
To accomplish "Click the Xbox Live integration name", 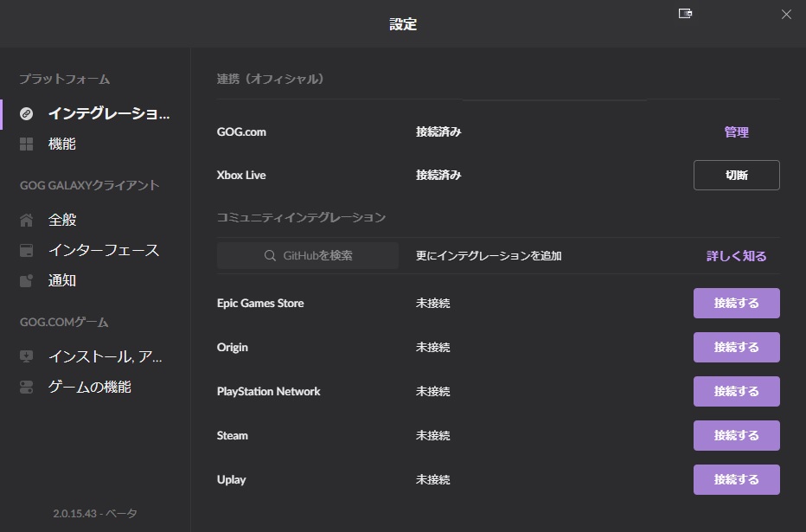I will point(241,176).
